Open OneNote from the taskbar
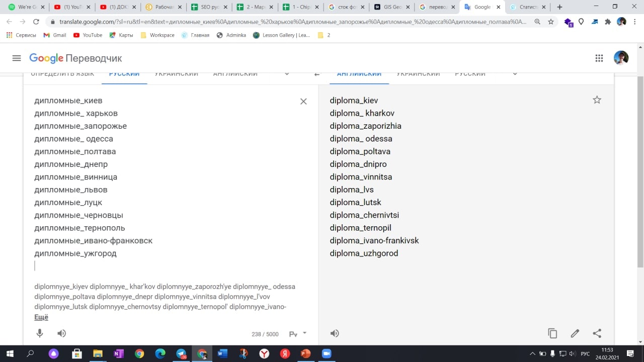The image size is (644, 362). point(119,353)
